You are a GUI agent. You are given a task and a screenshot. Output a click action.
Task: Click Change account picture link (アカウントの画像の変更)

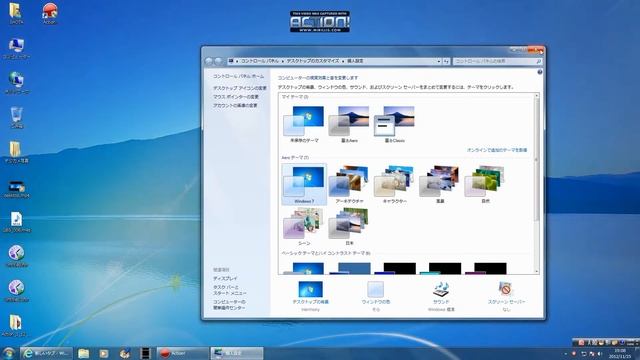point(235,105)
